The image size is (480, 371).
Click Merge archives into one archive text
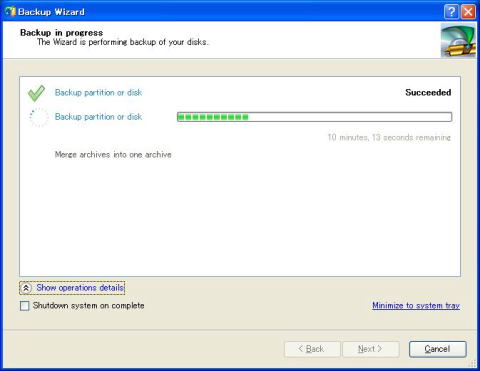[113, 155]
